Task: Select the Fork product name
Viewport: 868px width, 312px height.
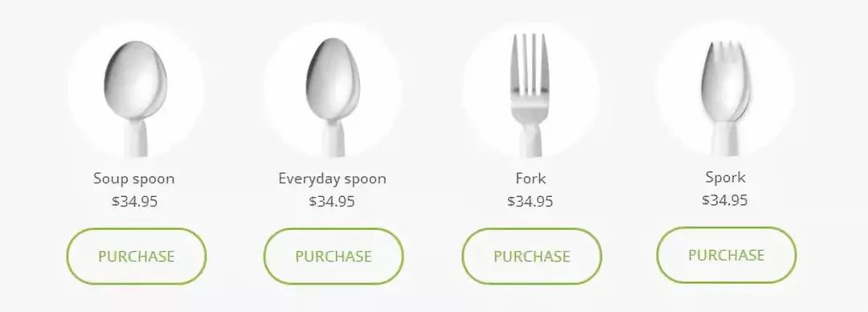Action: pyautogui.click(x=530, y=179)
